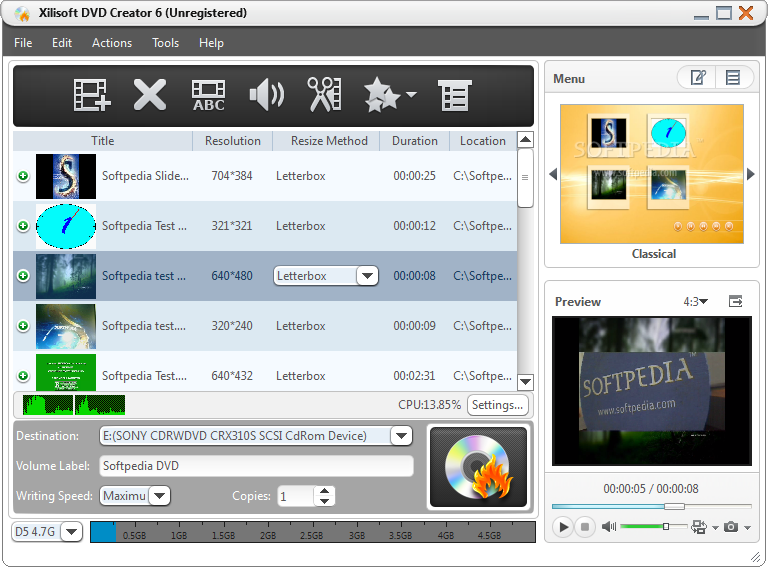Take a snapshot with camera icon

731,527
